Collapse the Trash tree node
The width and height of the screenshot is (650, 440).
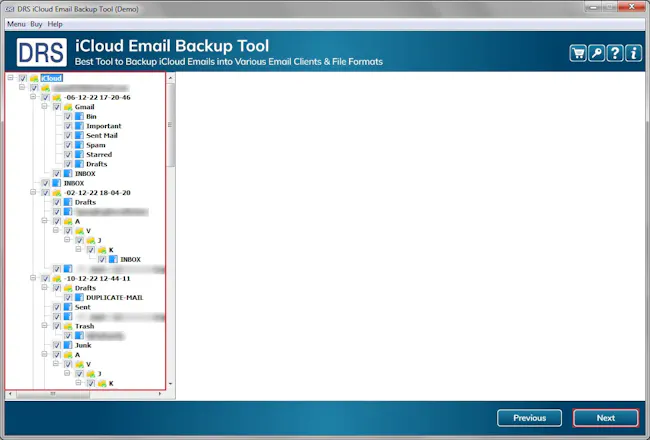[x=44, y=326]
